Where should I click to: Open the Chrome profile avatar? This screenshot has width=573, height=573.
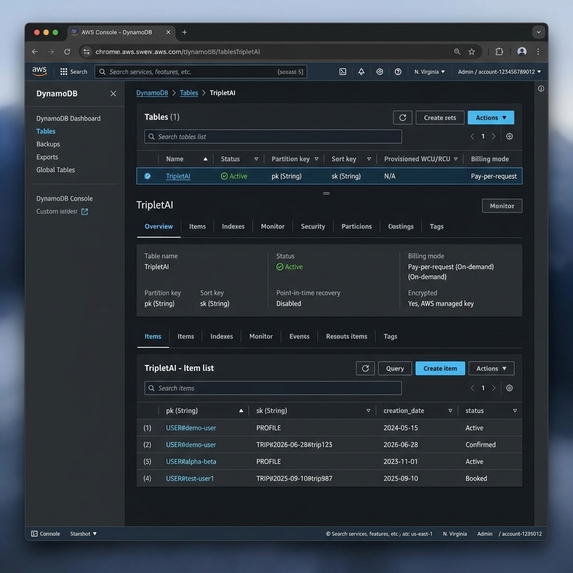(x=522, y=52)
